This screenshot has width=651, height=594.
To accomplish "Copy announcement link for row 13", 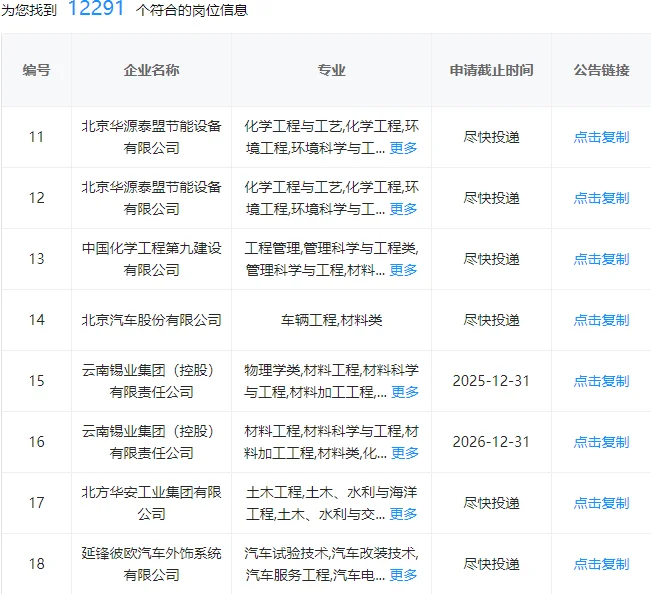I will pos(601,259).
